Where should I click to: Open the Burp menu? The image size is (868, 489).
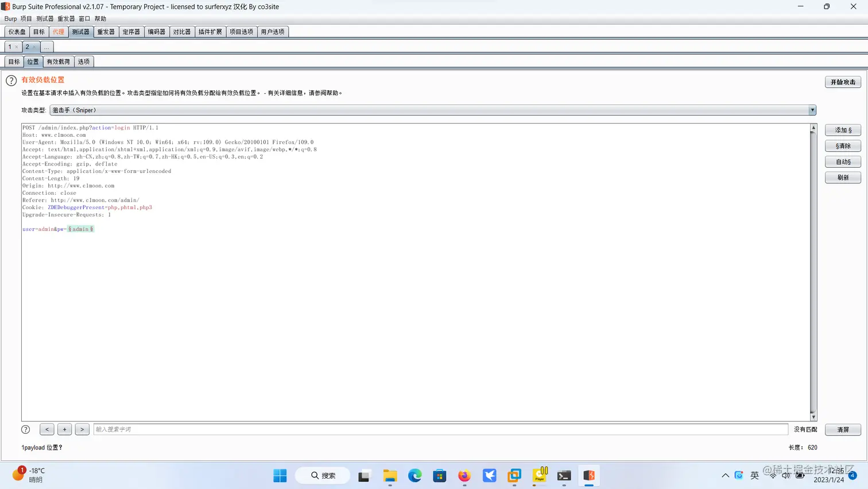click(10, 19)
